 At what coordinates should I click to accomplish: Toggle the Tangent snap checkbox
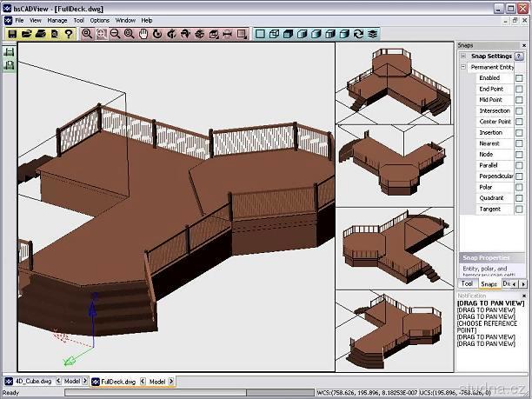[x=519, y=209]
